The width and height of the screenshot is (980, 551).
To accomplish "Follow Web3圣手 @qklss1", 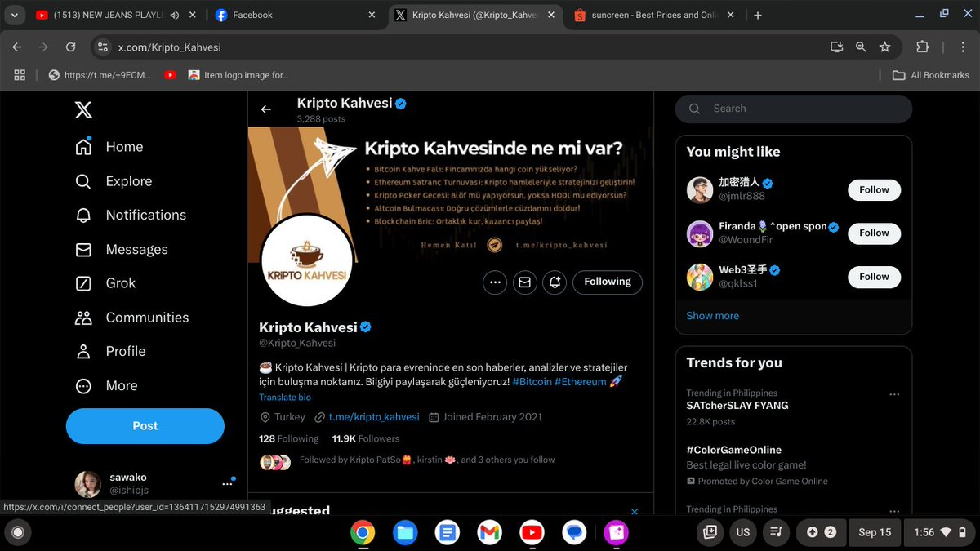I will tap(874, 277).
